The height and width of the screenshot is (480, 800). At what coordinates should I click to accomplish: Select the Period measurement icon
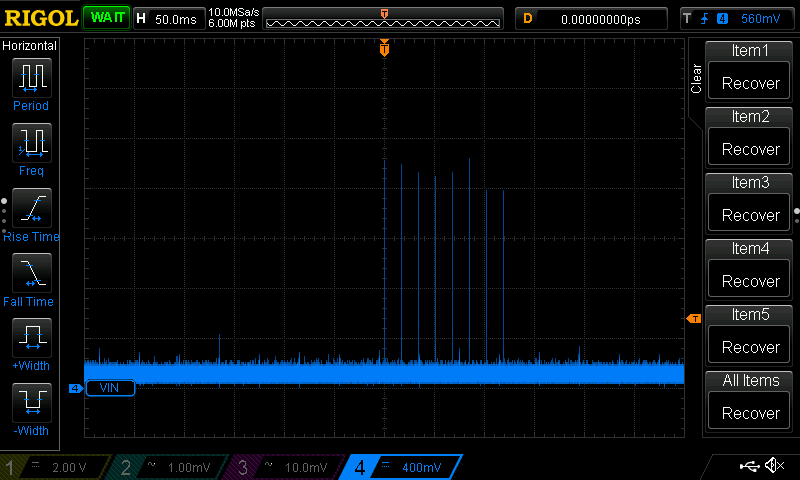pos(32,78)
